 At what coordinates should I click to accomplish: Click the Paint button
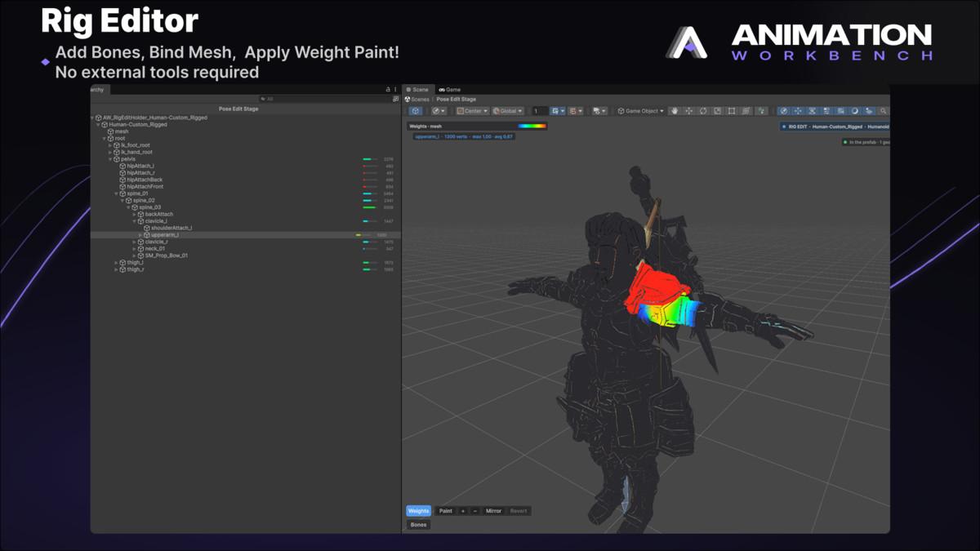[x=445, y=511]
